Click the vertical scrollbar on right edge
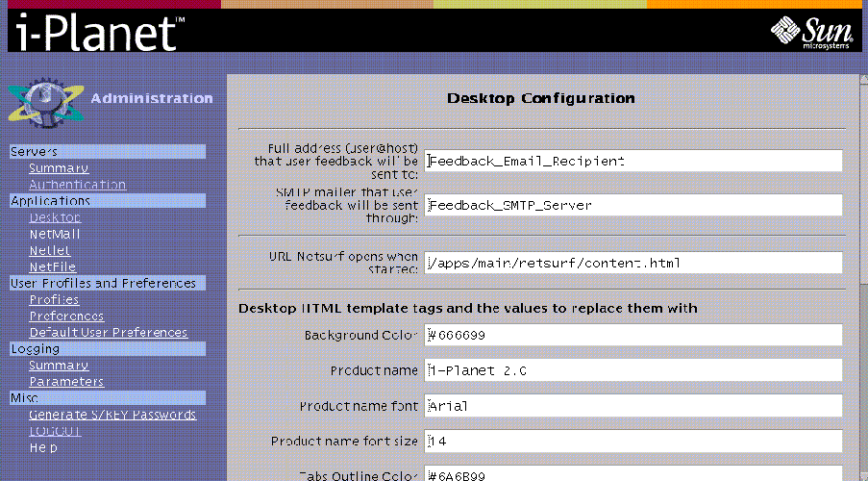This screenshot has width=868, height=481. [x=863, y=277]
